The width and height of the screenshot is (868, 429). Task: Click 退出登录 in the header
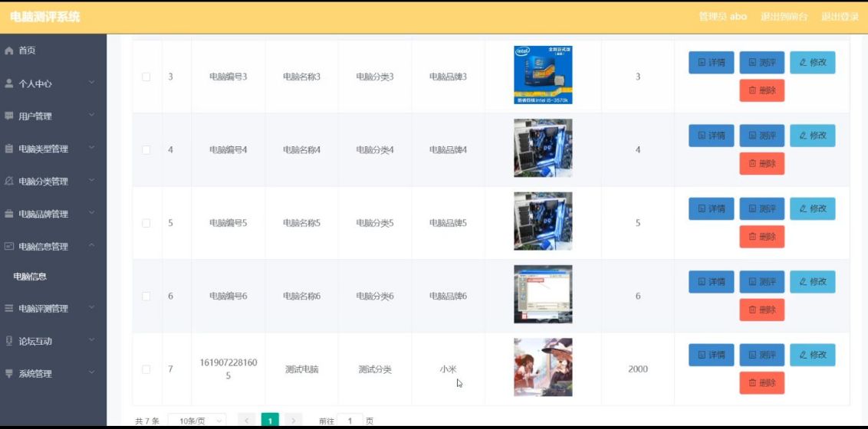tap(840, 17)
